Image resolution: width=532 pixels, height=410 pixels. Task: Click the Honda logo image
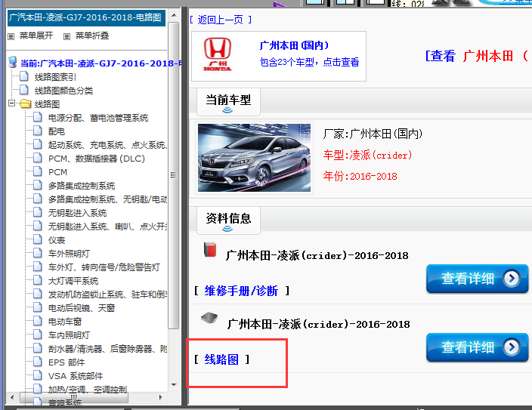coord(218,54)
